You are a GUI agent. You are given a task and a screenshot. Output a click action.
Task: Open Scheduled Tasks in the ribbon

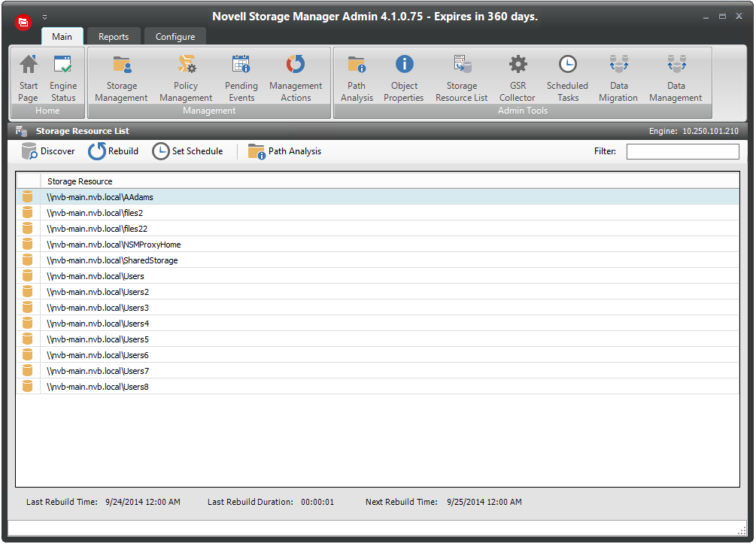[567, 78]
